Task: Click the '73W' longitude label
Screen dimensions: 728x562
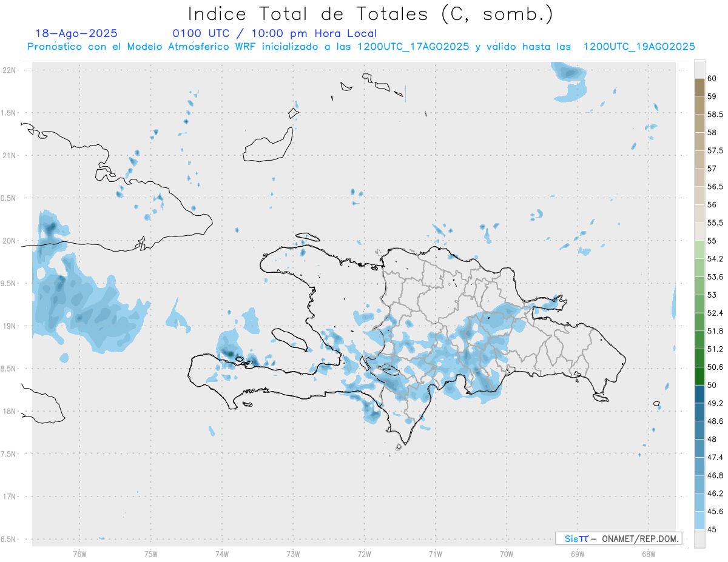Action: [293, 554]
